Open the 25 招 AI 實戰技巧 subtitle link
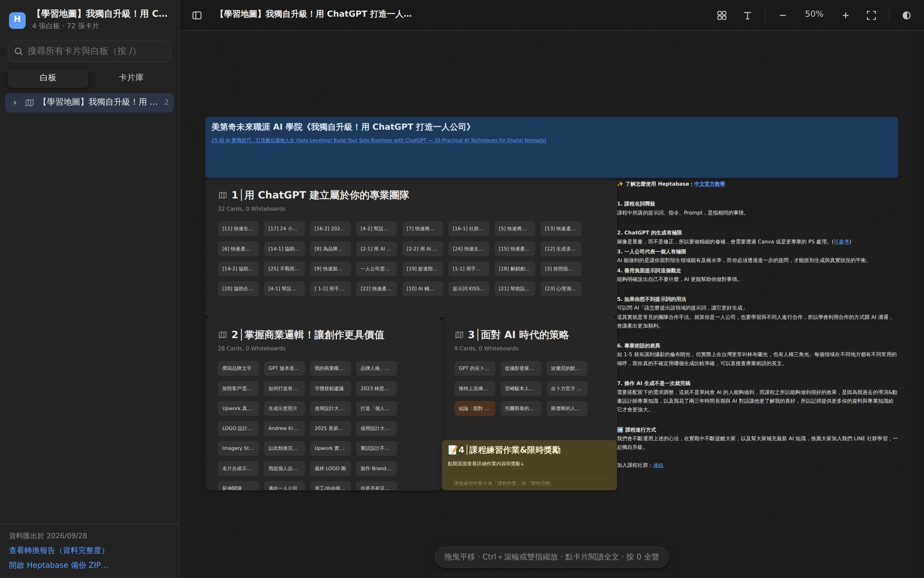924x578 pixels. coord(378,140)
